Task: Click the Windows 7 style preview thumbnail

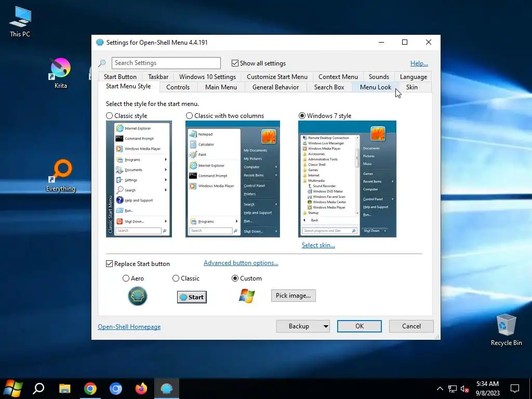Action: [x=347, y=179]
